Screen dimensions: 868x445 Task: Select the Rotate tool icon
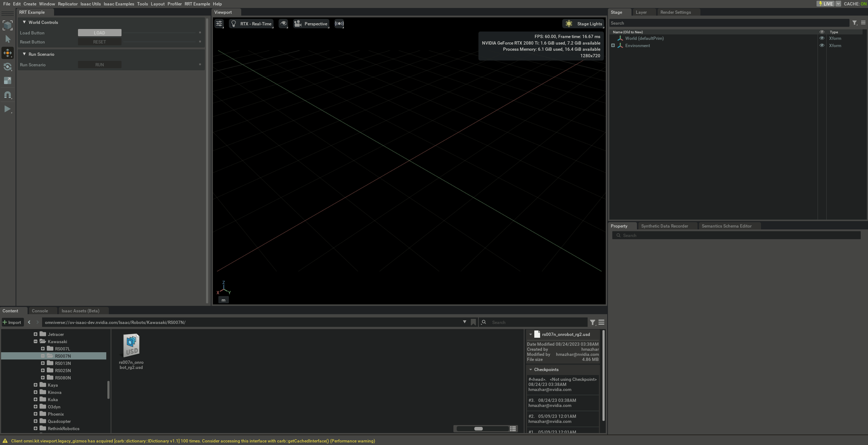coord(8,67)
